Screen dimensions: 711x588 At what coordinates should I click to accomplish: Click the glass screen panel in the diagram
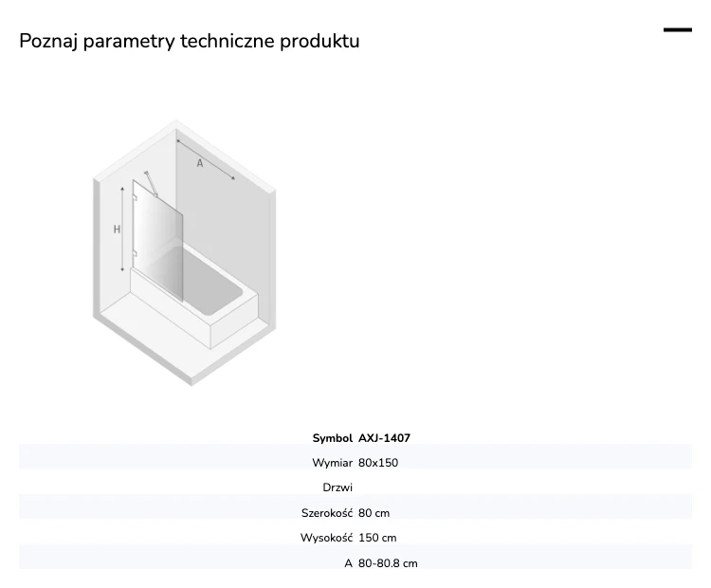157,241
